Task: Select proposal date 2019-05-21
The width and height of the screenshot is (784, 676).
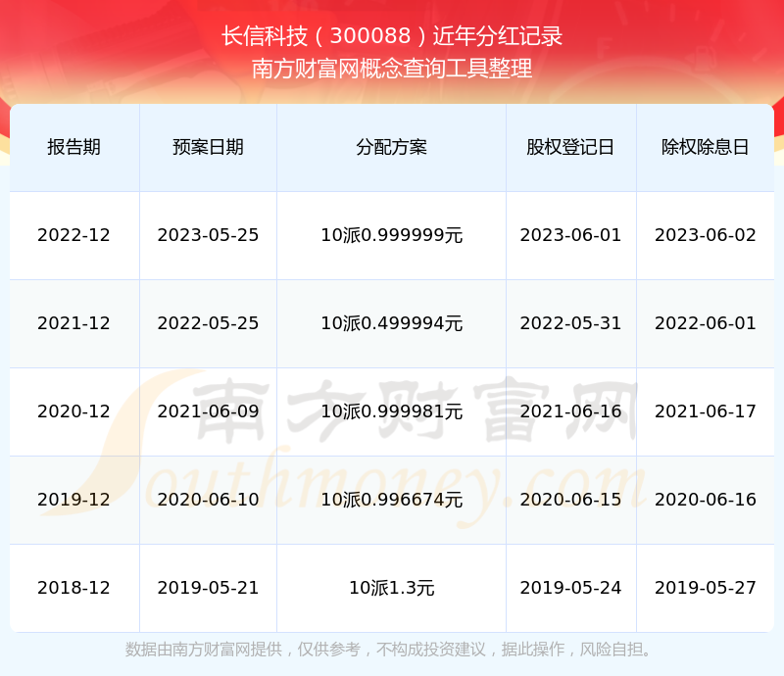Action: coord(208,587)
